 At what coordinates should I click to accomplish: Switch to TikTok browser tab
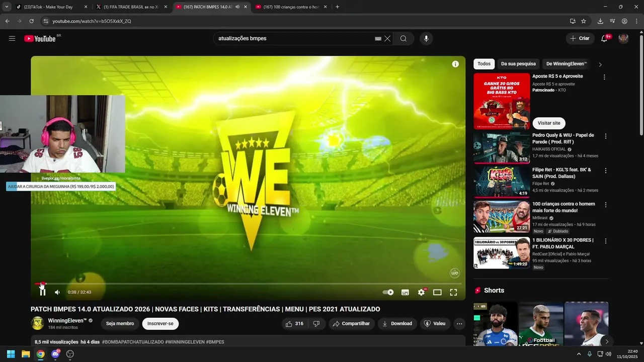(52, 7)
